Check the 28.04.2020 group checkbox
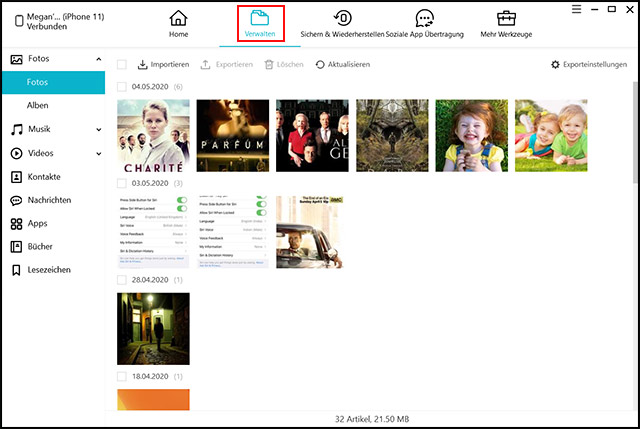Image resolution: width=640 pixels, height=429 pixels. pos(122,280)
